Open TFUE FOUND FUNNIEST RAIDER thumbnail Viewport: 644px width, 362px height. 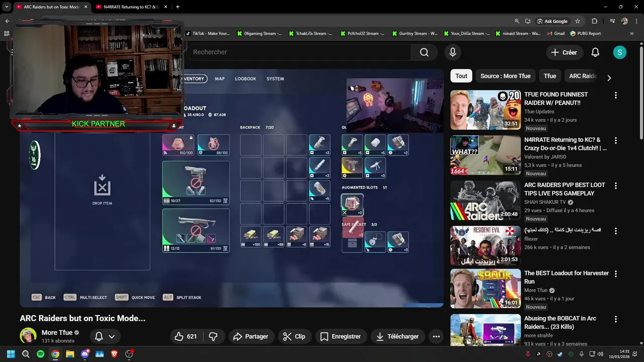pos(486,110)
